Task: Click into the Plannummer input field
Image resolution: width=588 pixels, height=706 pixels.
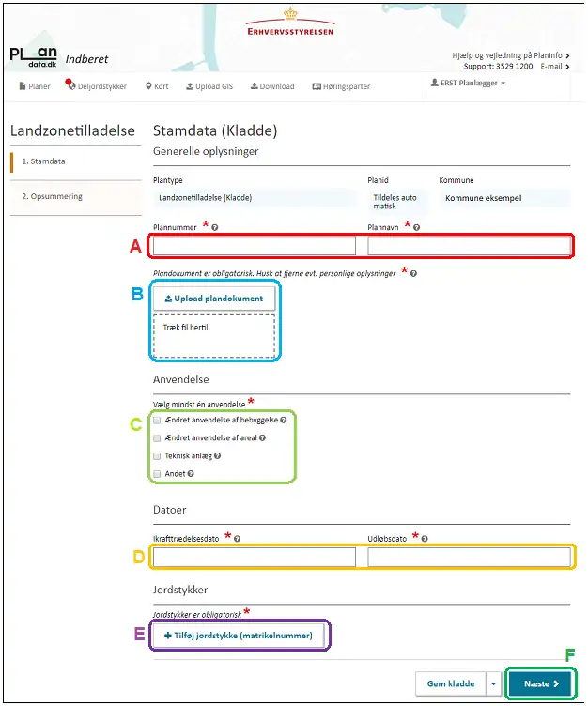Action: tap(255, 246)
